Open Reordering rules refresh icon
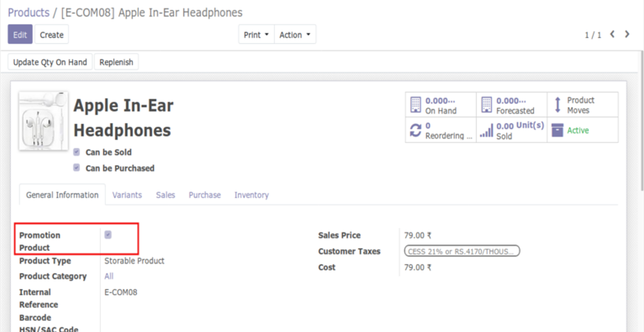 click(x=416, y=130)
